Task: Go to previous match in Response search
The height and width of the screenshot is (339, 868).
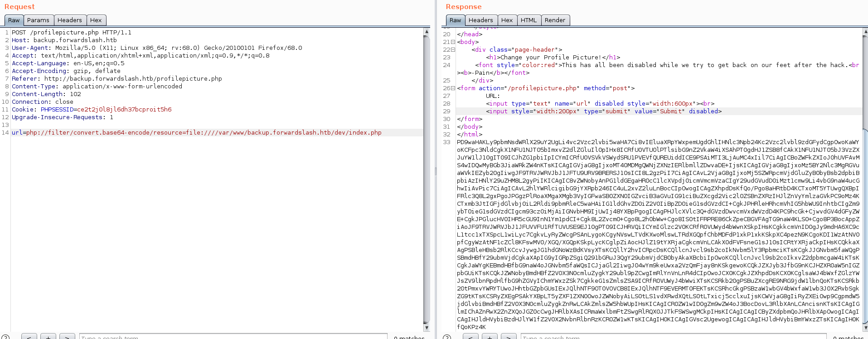Action: click(470, 337)
